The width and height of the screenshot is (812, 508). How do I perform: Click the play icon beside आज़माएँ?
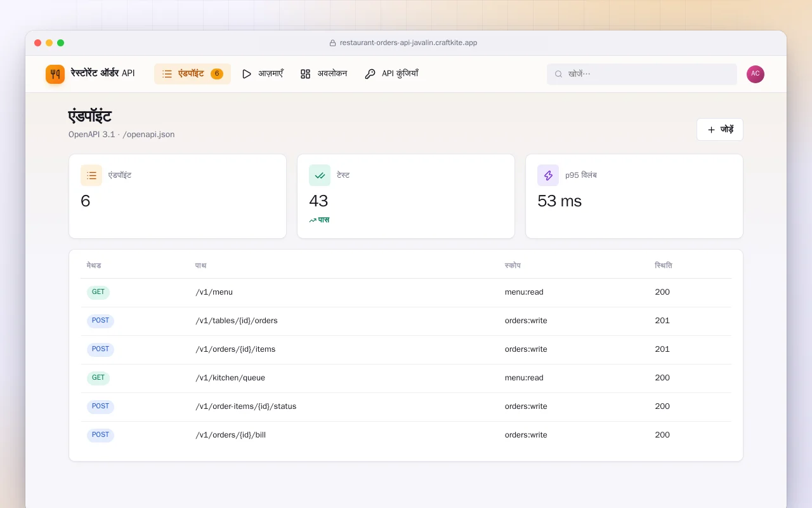pos(247,74)
